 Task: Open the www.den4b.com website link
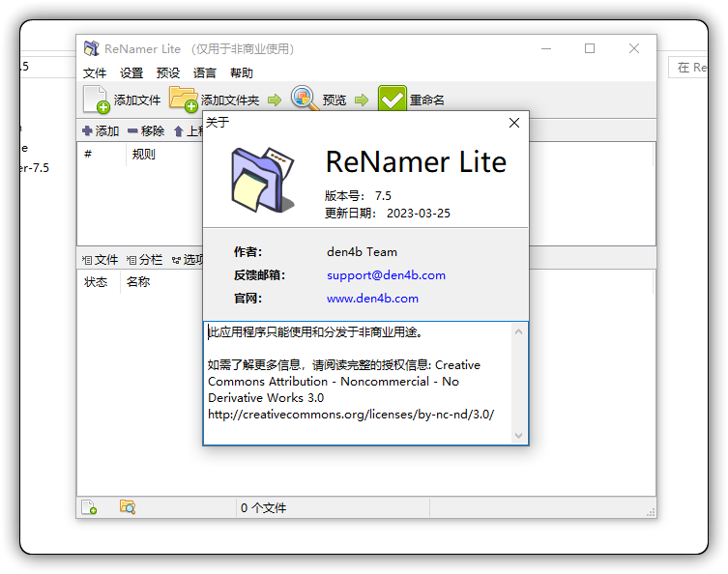coord(372,299)
